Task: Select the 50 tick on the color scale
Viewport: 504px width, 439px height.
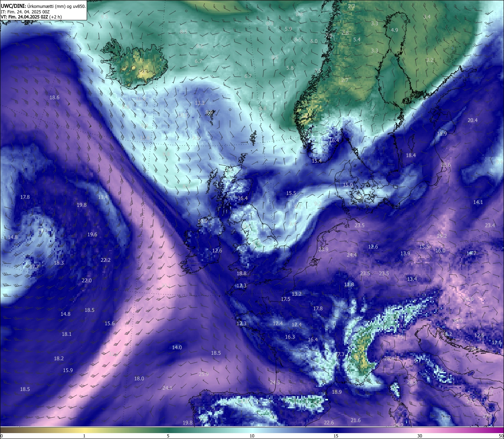Action: tap(501, 436)
